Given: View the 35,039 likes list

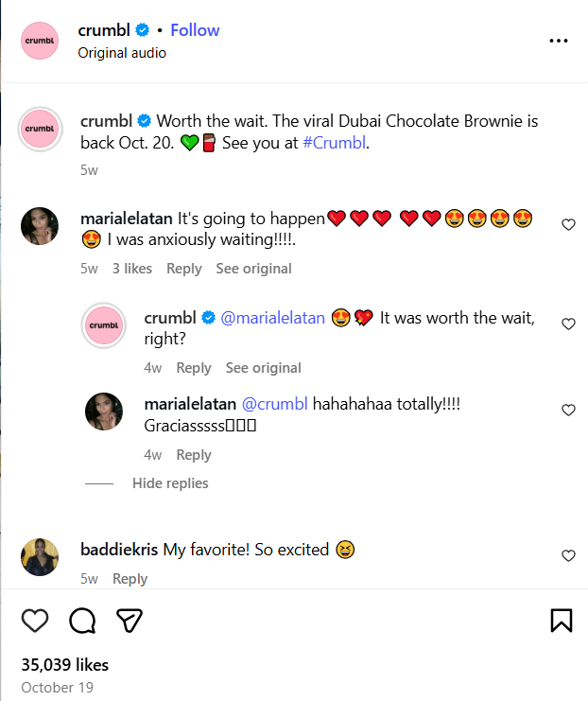Looking at the screenshot, I should 64,665.
